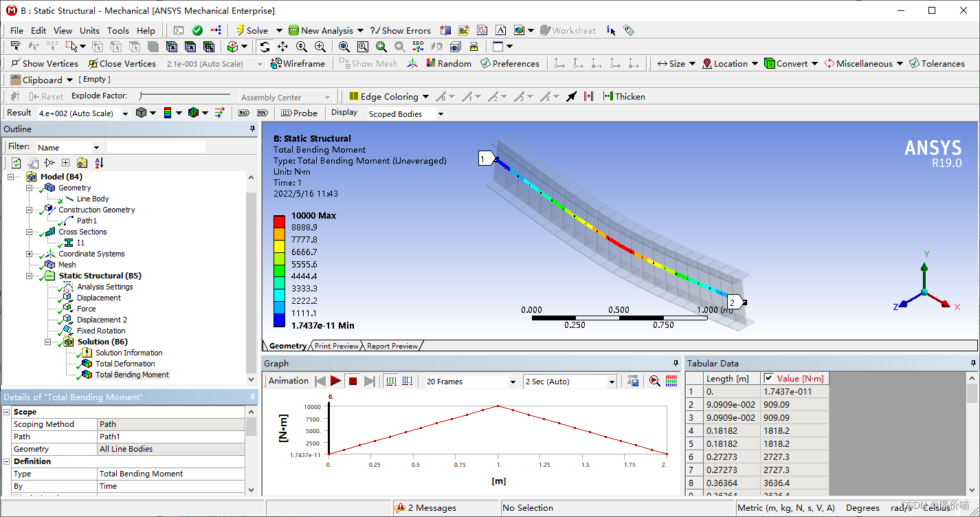The image size is (980, 517).
Task: Open the Help menu
Action: 146,30
